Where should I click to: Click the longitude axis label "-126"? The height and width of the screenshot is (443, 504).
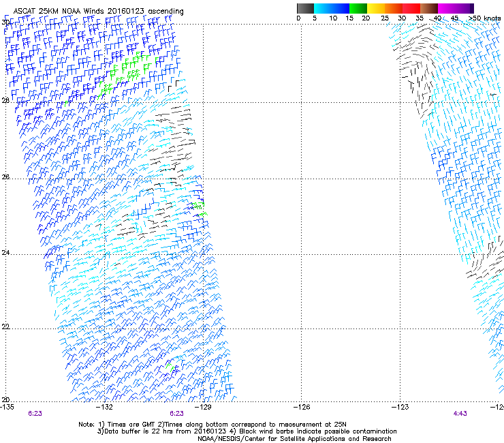point(302,407)
